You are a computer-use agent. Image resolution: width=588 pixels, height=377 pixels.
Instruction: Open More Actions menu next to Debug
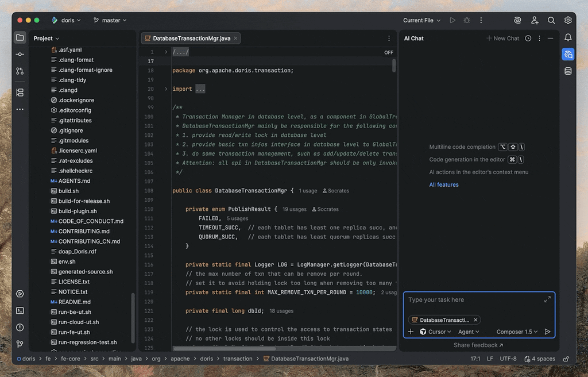click(x=481, y=20)
